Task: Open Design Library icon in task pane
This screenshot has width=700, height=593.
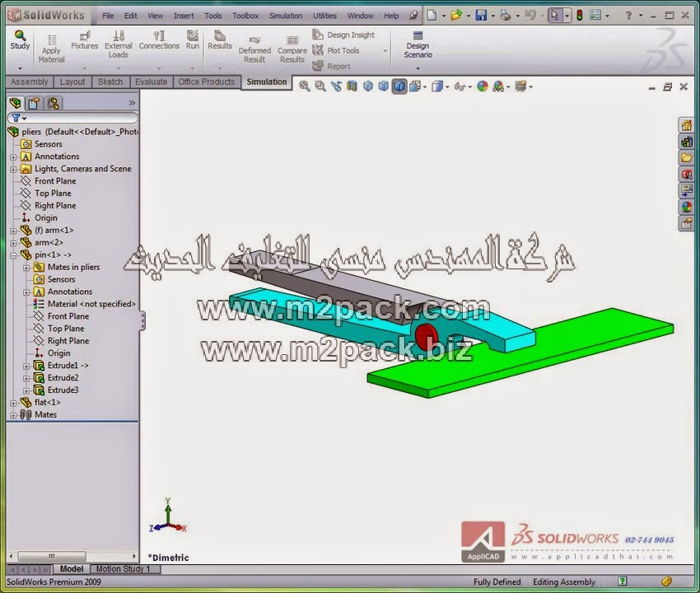Action: [687, 142]
